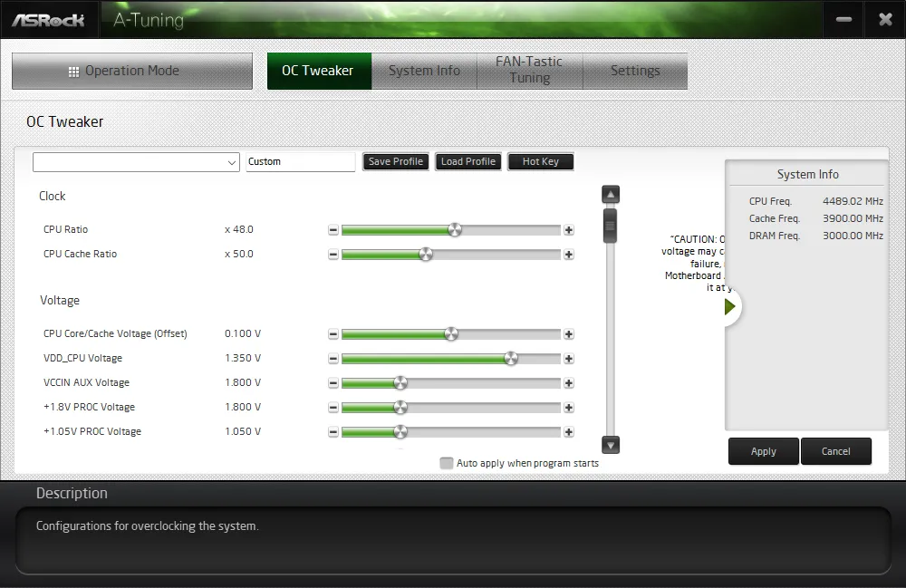Collapse System Info panel with green arrow
The width and height of the screenshot is (906, 588).
[729, 307]
